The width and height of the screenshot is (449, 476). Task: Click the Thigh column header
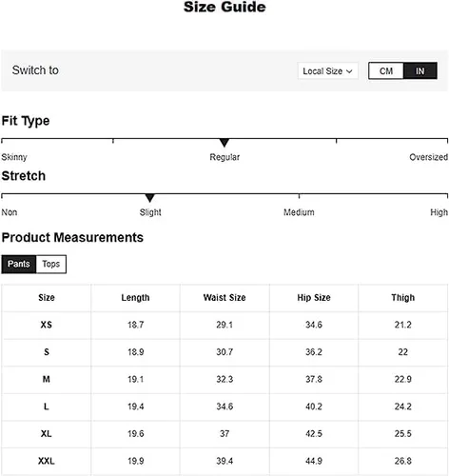coord(402,298)
